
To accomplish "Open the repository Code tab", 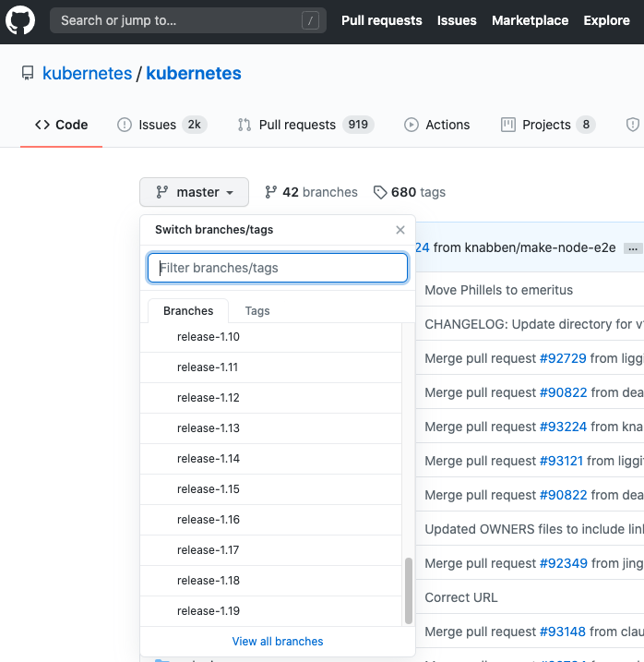I will pyautogui.click(x=61, y=125).
